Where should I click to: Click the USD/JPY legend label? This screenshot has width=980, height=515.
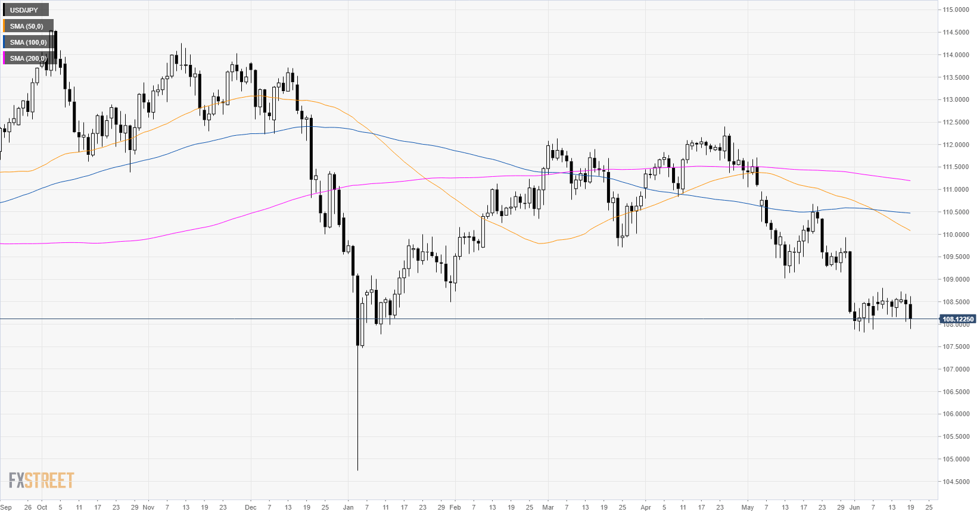(24, 10)
